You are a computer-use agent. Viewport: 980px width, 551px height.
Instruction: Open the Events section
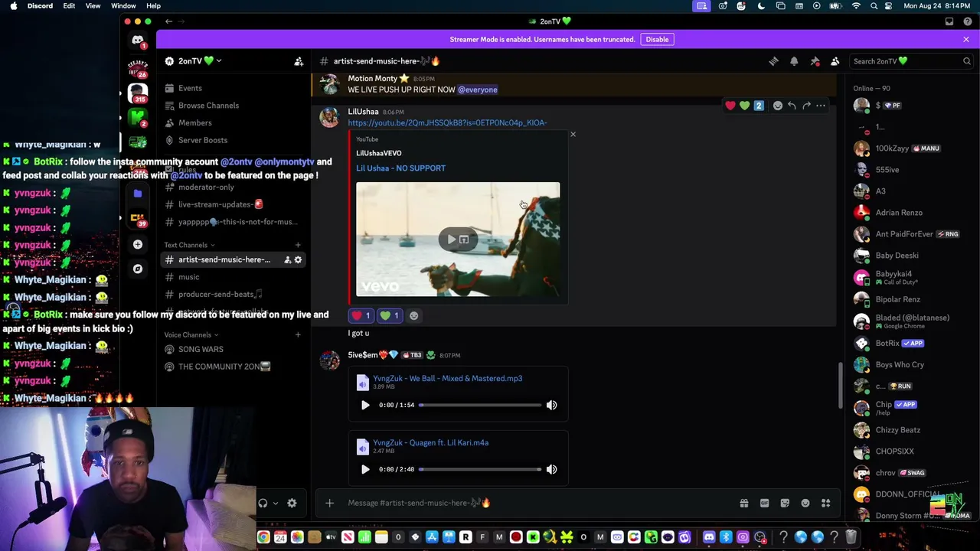pyautogui.click(x=190, y=88)
